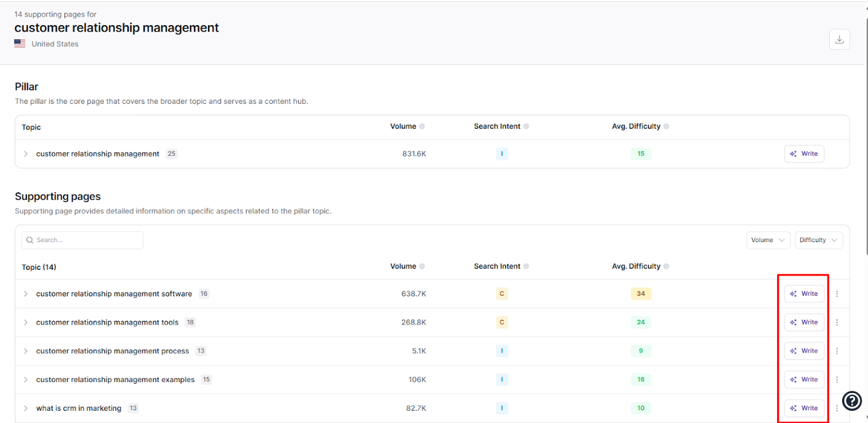Click the I intent badge for pillar topic

(502, 154)
